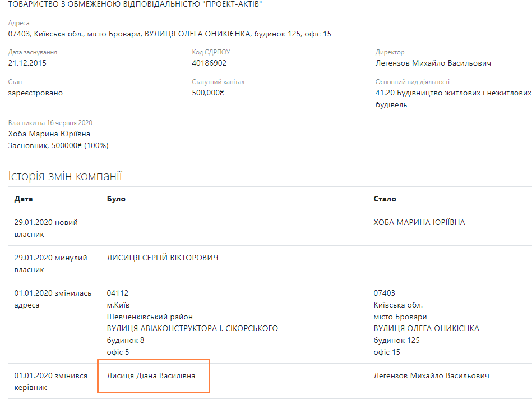532x399 pixels.
Task: Click Легензов Михайло Васильович in the Стало column
Action: (431, 375)
